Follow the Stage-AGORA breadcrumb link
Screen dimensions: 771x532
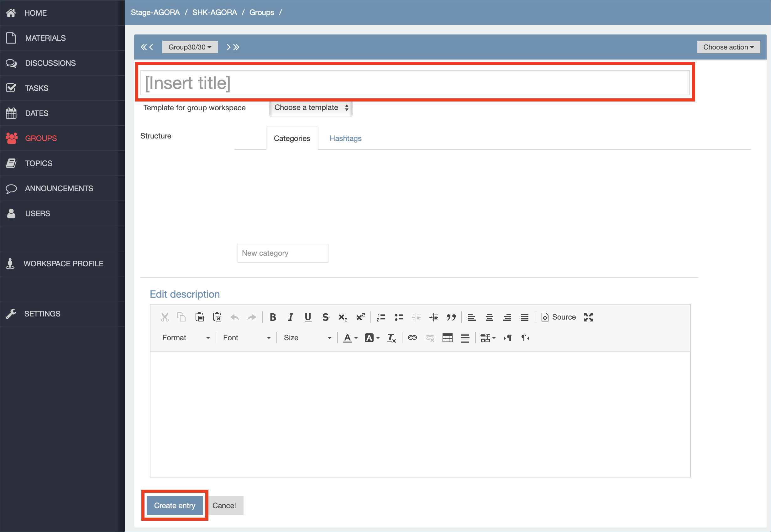click(x=155, y=12)
